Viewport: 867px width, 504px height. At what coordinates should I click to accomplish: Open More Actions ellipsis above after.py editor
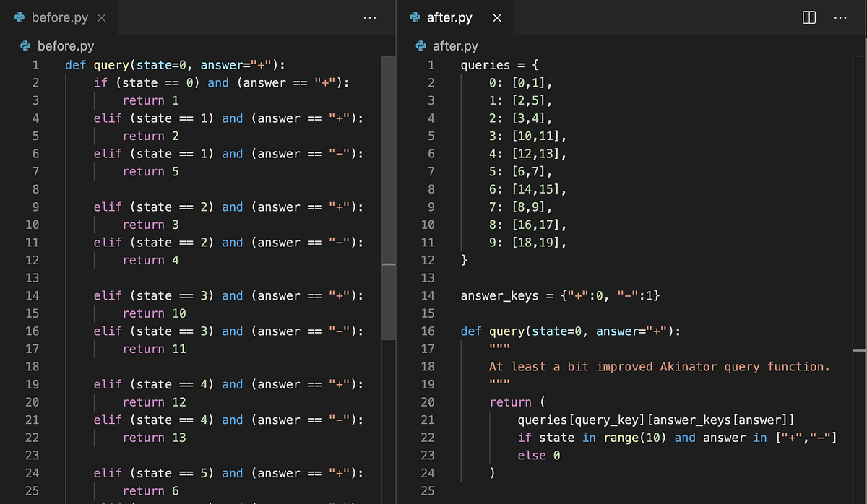[x=839, y=18]
